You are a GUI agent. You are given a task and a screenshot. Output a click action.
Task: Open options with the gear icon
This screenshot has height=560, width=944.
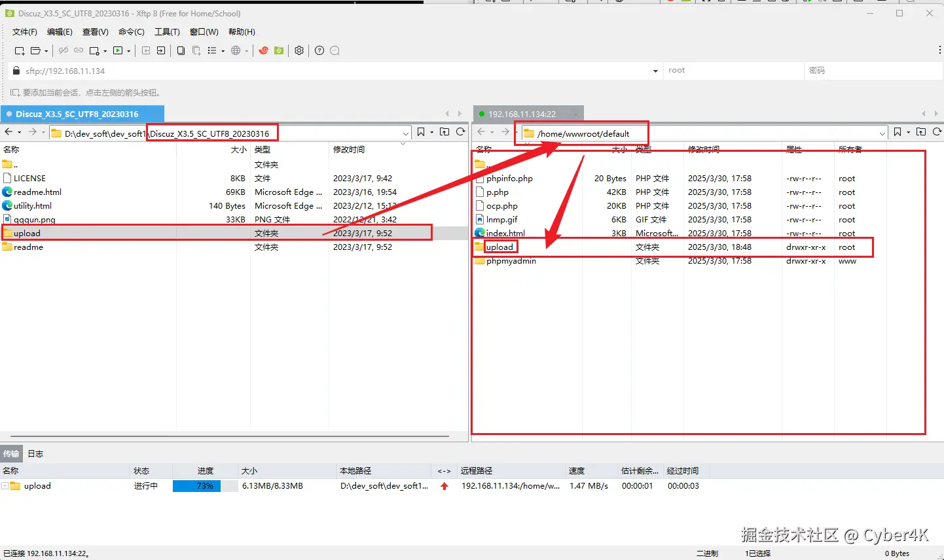(299, 50)
